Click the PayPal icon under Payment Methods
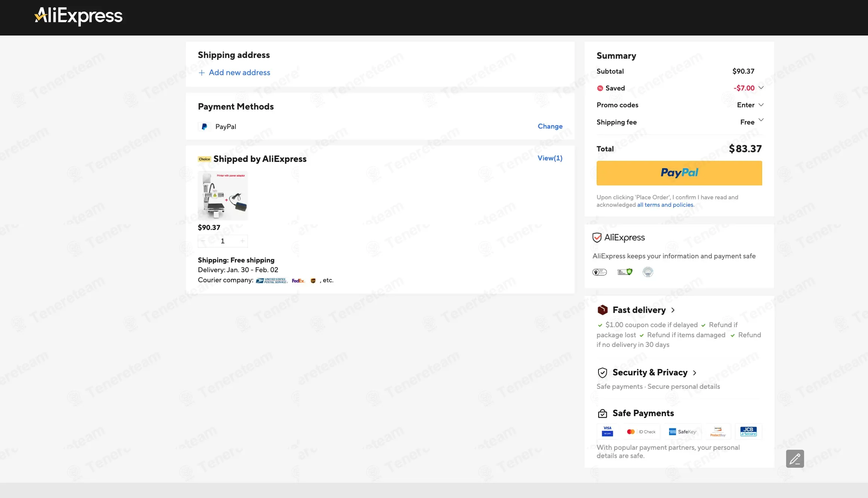 (x=204, y=127)
